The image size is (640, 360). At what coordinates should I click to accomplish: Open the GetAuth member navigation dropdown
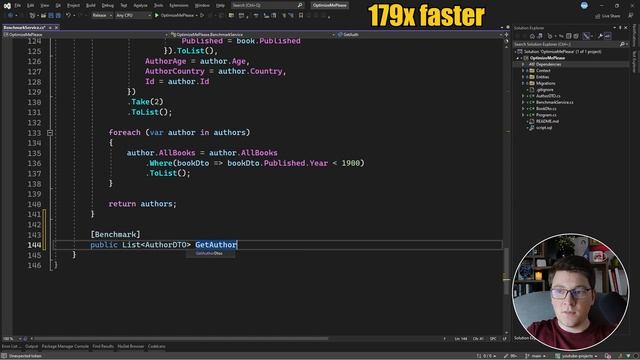[420, 35]
